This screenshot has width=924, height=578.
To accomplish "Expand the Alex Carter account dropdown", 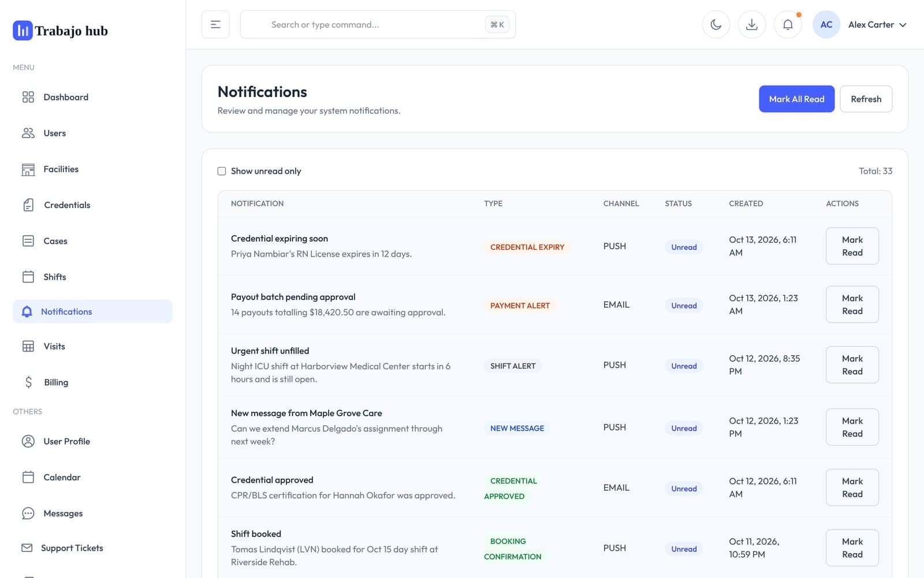I will click(877, 24).
